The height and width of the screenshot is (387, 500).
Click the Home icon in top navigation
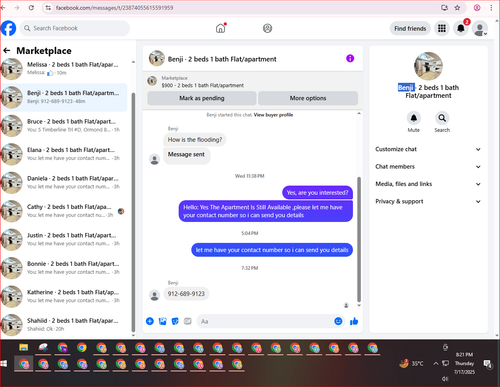click(x=221, y=28)
